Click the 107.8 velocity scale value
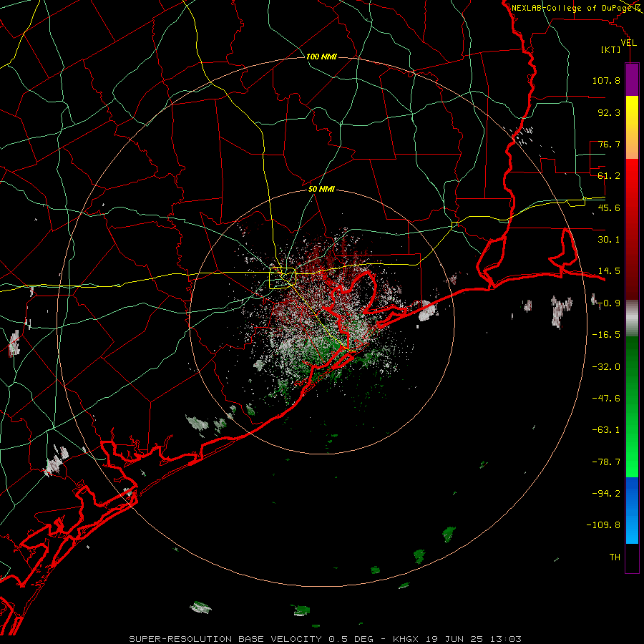This screenshot has width=644, height=644. (x=606, y=80)
